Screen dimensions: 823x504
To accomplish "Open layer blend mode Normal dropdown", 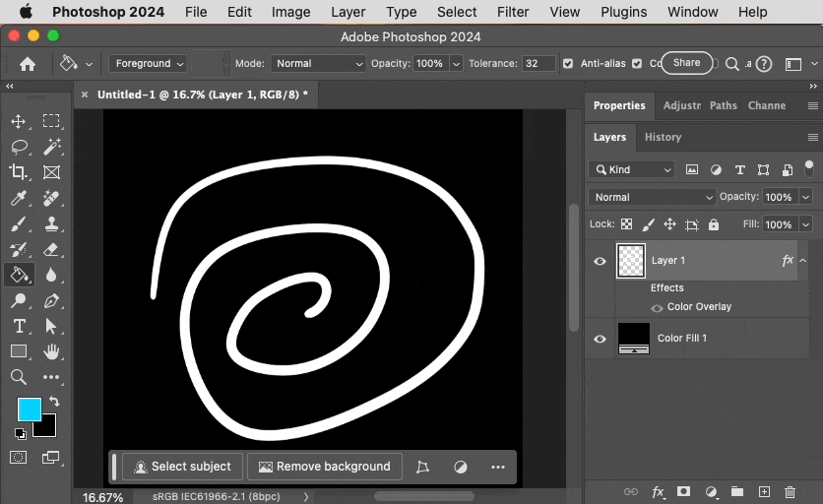I will (652, 198).
